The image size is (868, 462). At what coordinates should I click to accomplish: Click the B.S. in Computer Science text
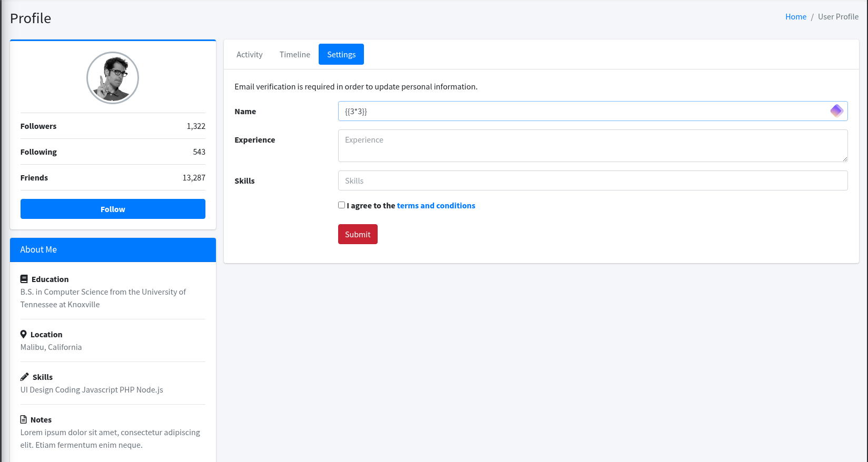tap(103, 298)
